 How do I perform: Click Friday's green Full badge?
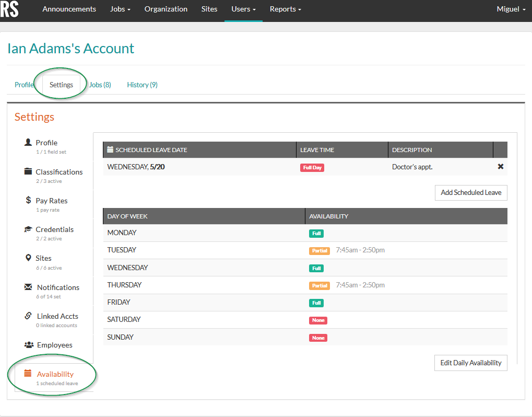click(316, 303)
